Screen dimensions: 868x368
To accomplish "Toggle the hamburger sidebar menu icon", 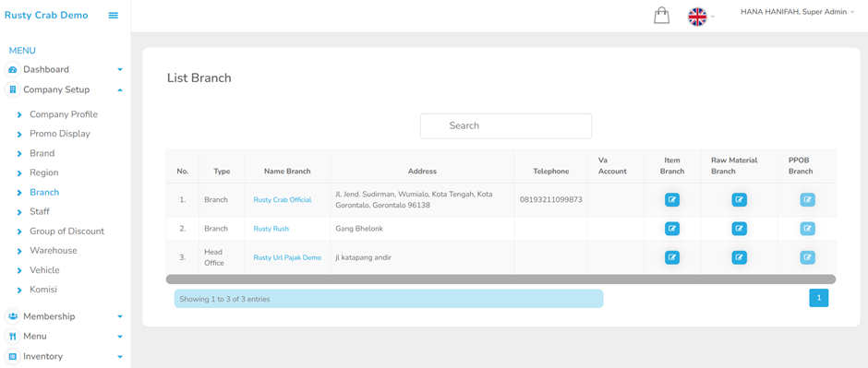I will coord(113,16).
